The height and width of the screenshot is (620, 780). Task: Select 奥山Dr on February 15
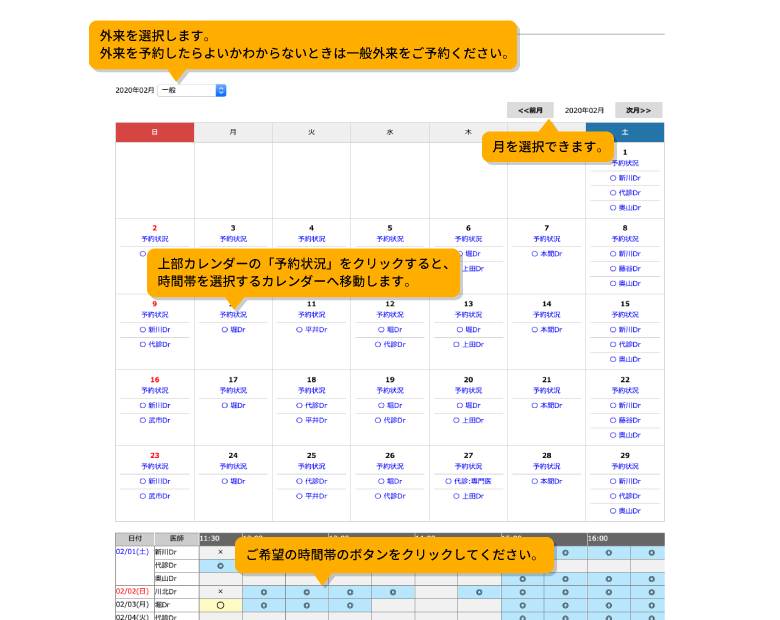(x=625, y=359)
